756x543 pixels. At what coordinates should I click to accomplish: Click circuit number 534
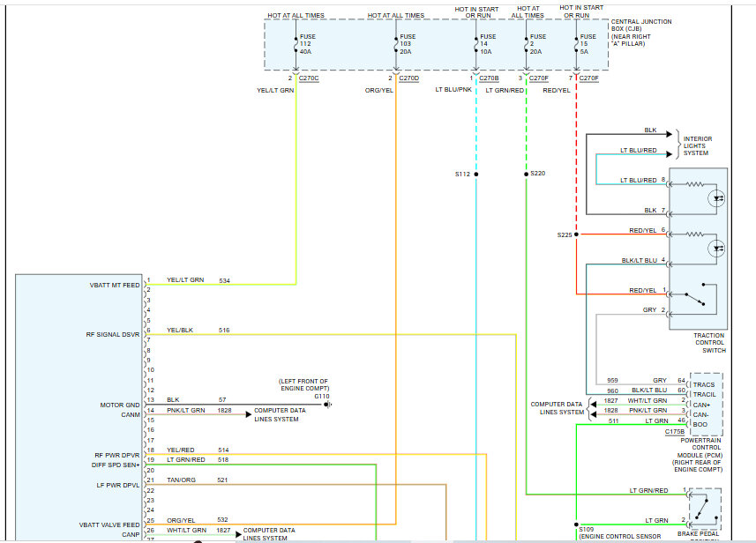tap(224, 280)
